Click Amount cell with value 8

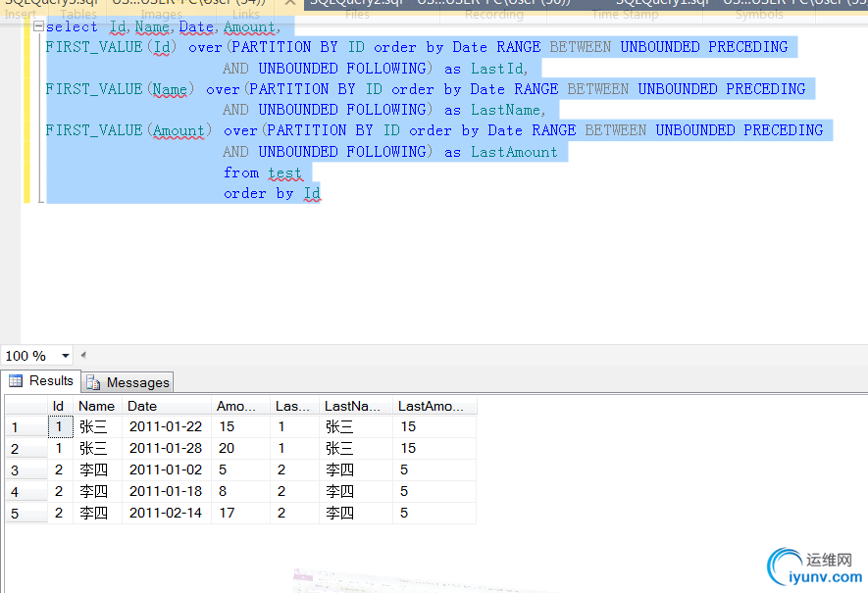(240, 491)
